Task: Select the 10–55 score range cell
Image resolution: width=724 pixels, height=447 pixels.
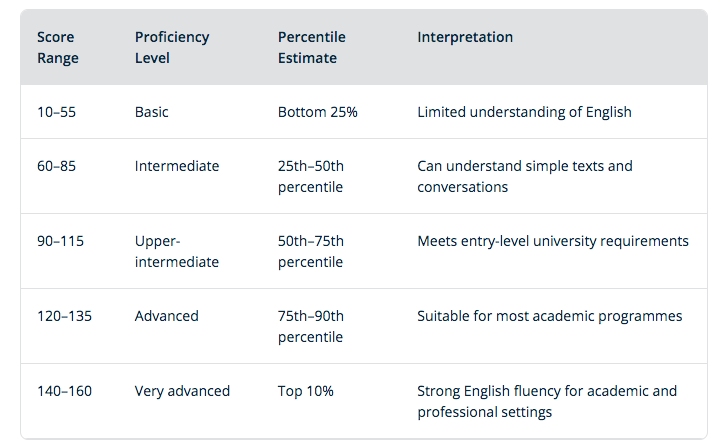Action: [57, 112]
